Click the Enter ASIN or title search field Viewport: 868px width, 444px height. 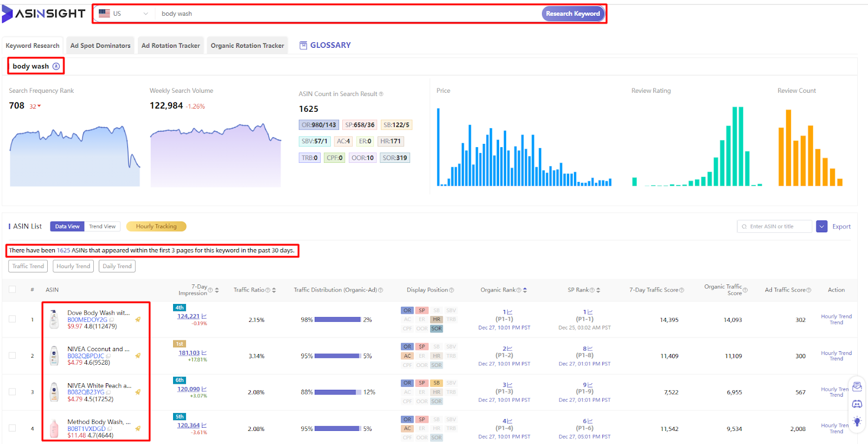pyautogui.click(x=775, y=226)
